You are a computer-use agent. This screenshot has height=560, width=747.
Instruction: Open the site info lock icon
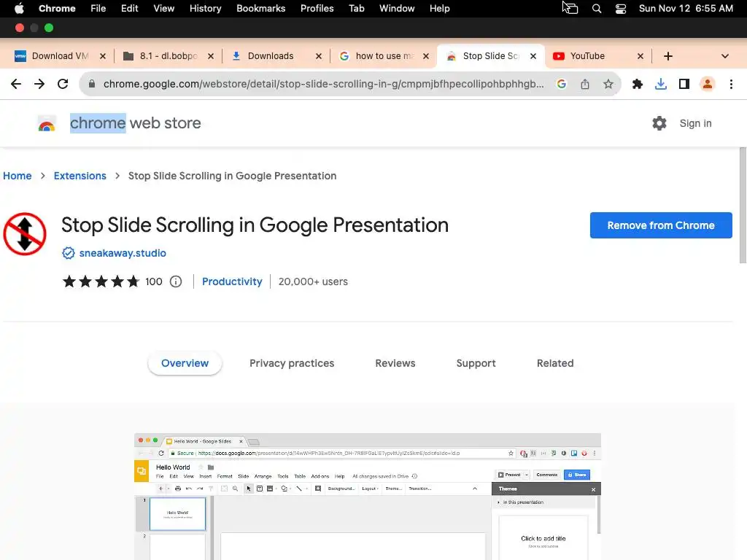pyautogui.click(x=92, y=85)
